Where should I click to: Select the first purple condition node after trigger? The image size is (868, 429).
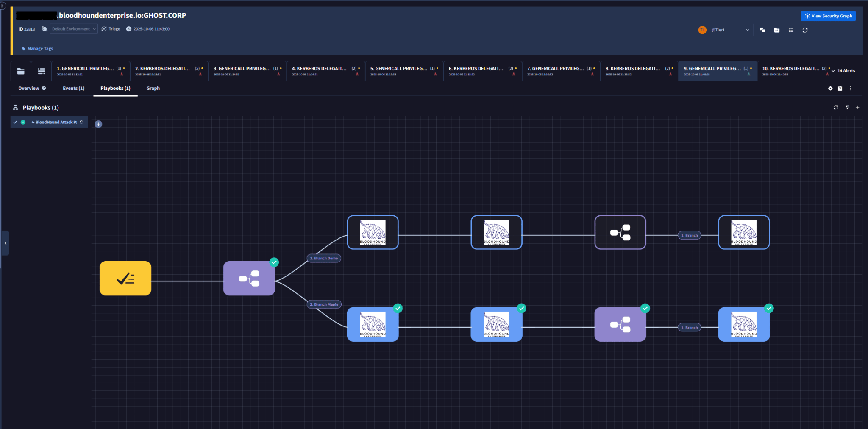[x=249, y=279]
